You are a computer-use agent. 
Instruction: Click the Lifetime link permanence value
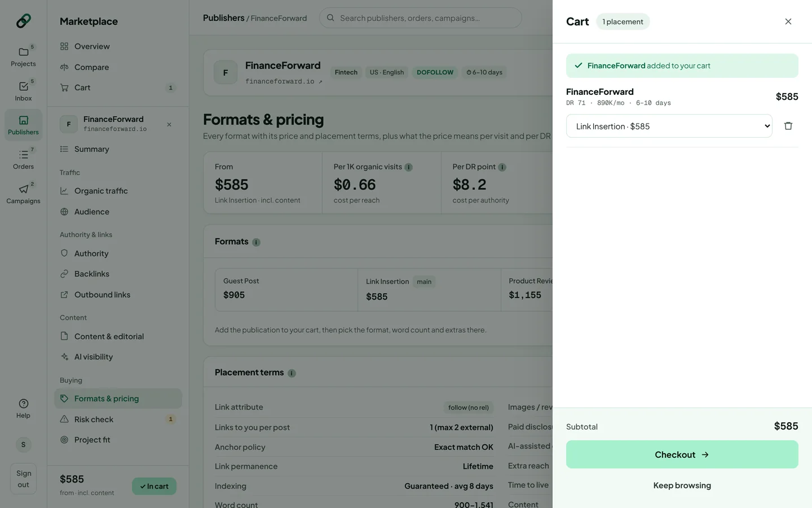(x=478, y=466)
